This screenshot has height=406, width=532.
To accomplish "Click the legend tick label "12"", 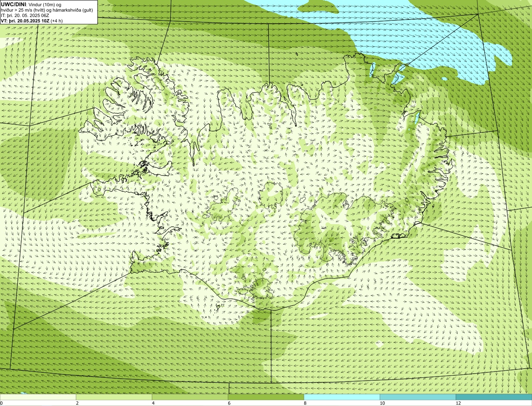I will click(458, 403).
